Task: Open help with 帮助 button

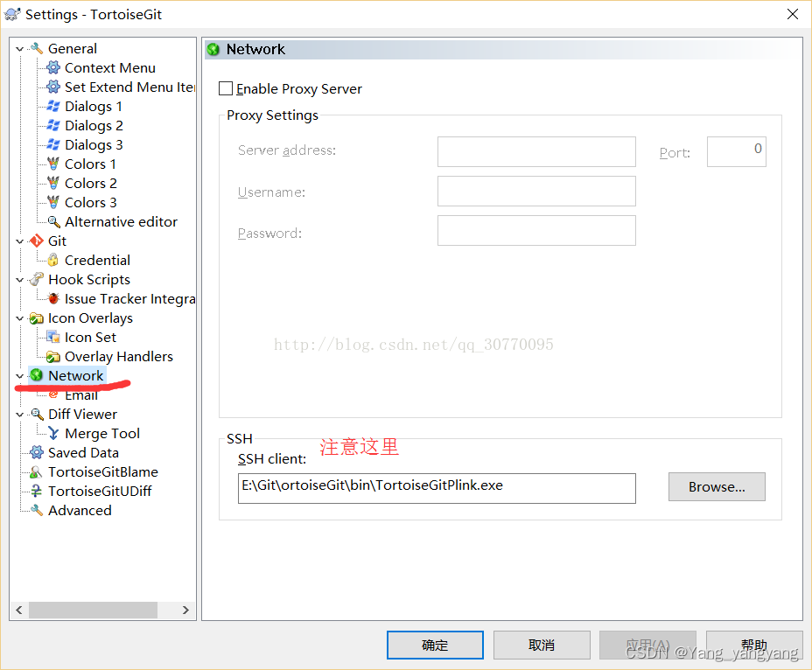Action: click(x=754, y=645)
